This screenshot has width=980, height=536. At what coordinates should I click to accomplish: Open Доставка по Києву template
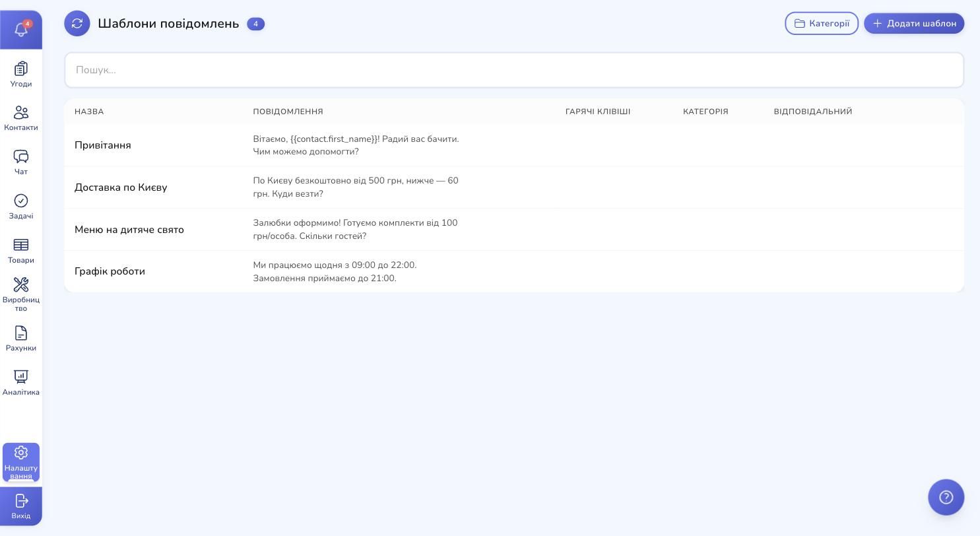point(514,187)
